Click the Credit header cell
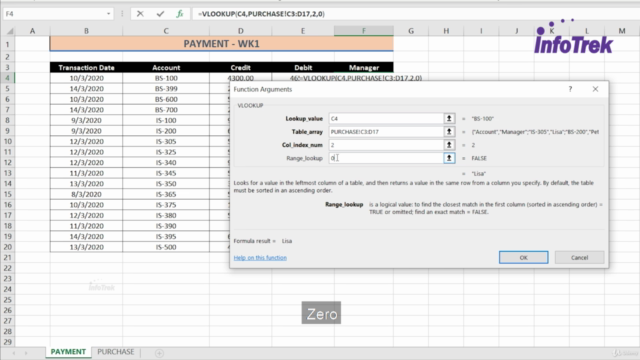640x360 pixels. click(240, 68)
